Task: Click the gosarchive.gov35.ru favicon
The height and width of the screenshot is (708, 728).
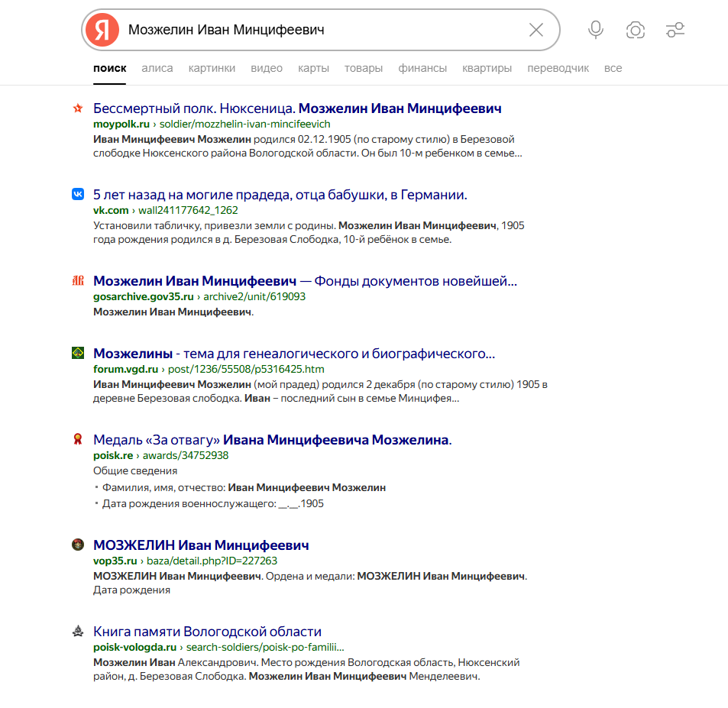Action: click(x=78, y=280)
